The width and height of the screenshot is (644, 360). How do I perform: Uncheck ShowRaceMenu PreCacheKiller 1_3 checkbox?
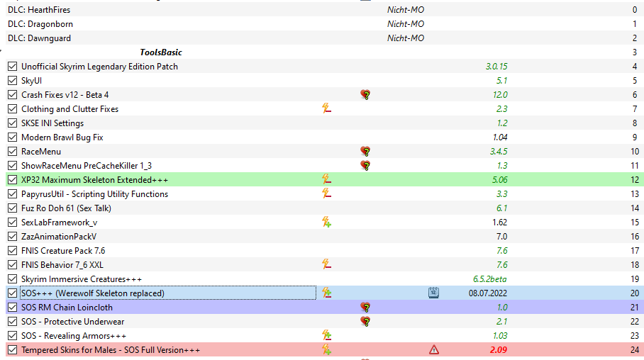[12, 165]
